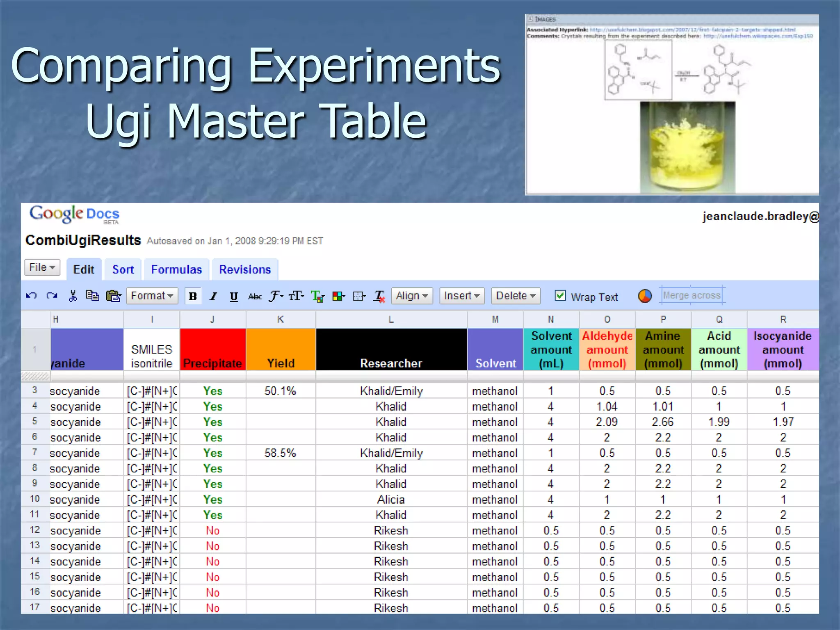Screen dimensions: 840x630
Task: Select the 50.1% yield cell
Action: (x=281, y=391)
